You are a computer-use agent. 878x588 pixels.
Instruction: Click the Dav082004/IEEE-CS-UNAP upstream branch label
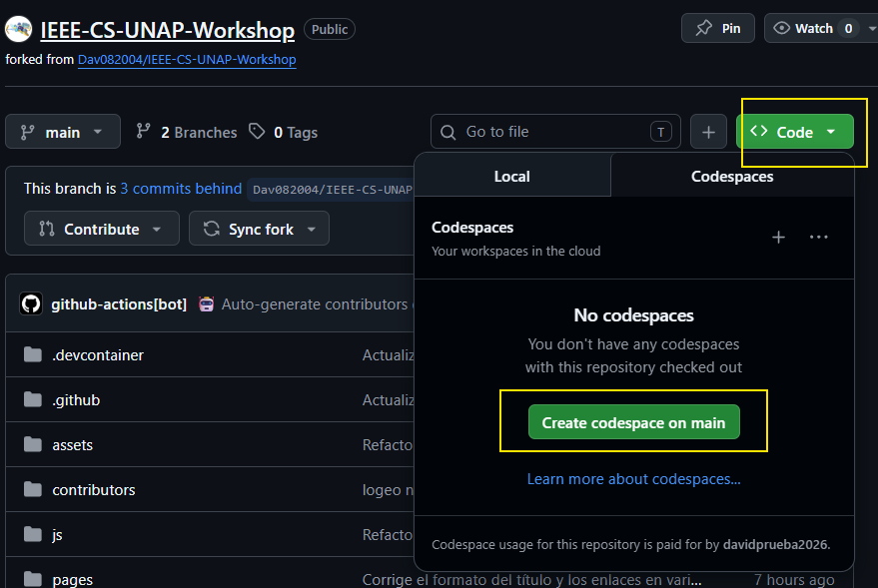[x=332, y=190]
